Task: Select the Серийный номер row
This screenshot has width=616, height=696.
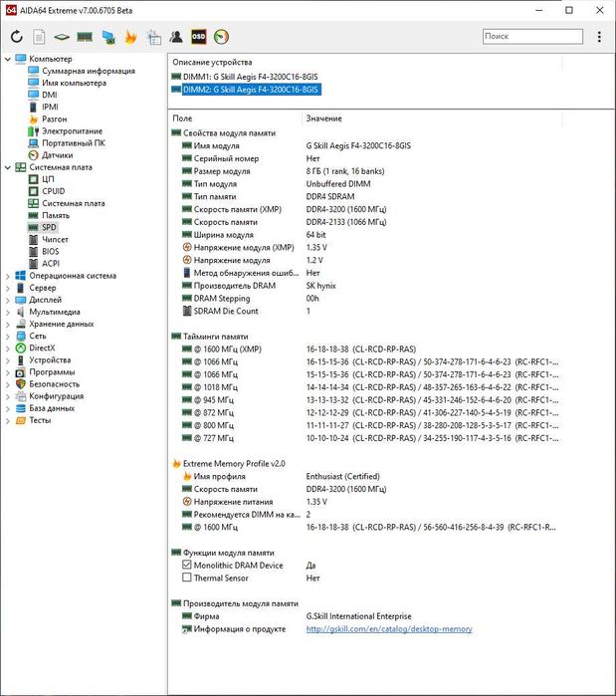Action: 365,158
